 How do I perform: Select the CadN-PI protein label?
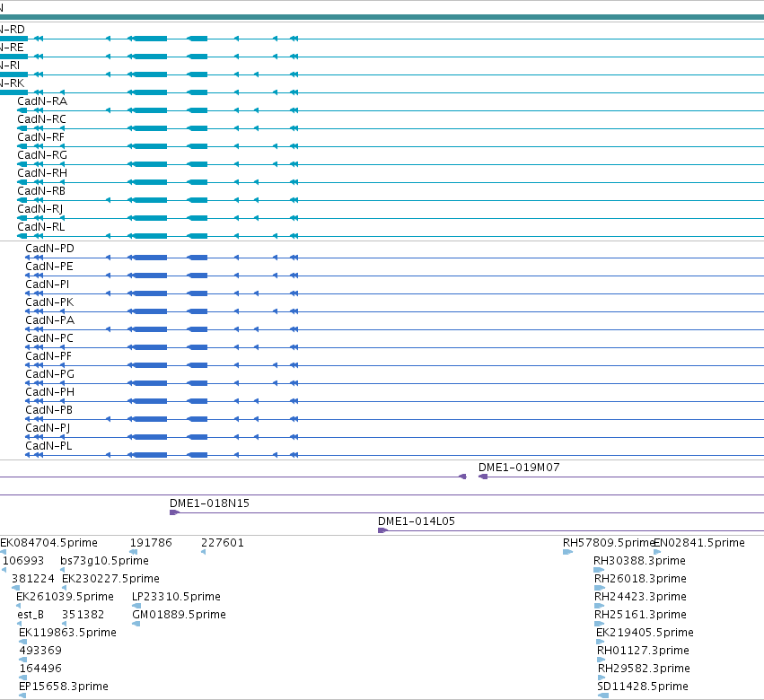click(48, 284)
